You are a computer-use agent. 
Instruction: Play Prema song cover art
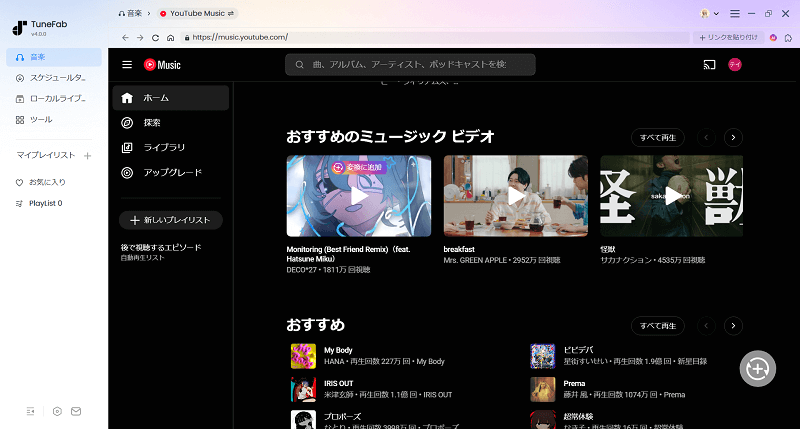click(543, 389)
